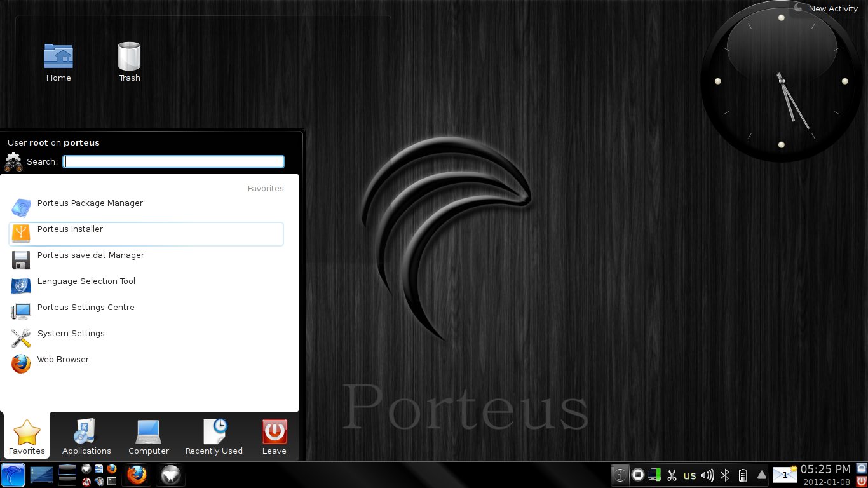This screenshot has height=488, width=868.
Task: Open the Leave tab
Action: click(x=275, y=437)
